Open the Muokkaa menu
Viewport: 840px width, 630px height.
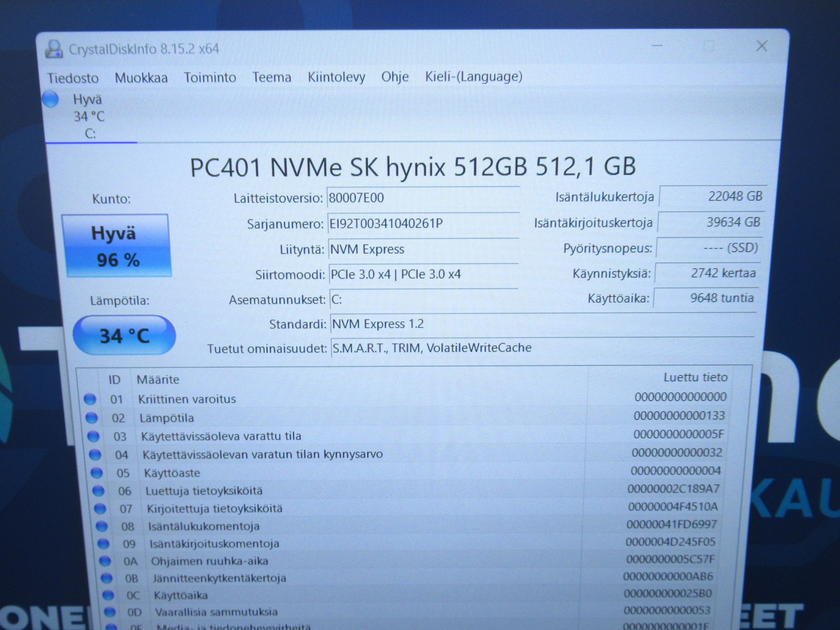click(x=141, y=78)
